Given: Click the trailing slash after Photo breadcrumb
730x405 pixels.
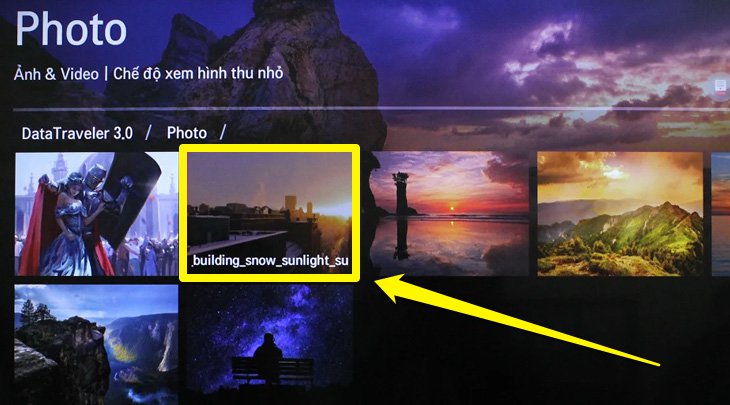Looking at the screenshot, I should [x=223, y=133].
